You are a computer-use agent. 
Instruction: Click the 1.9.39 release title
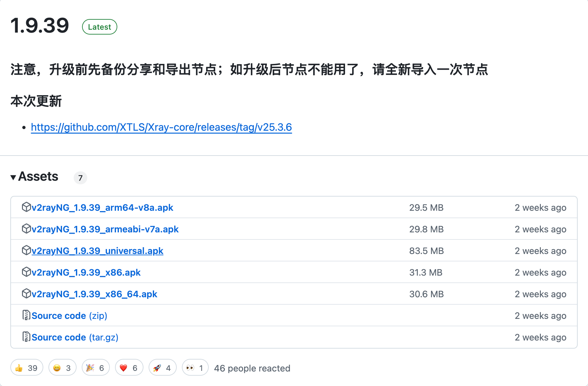click(x=40, y=25)
